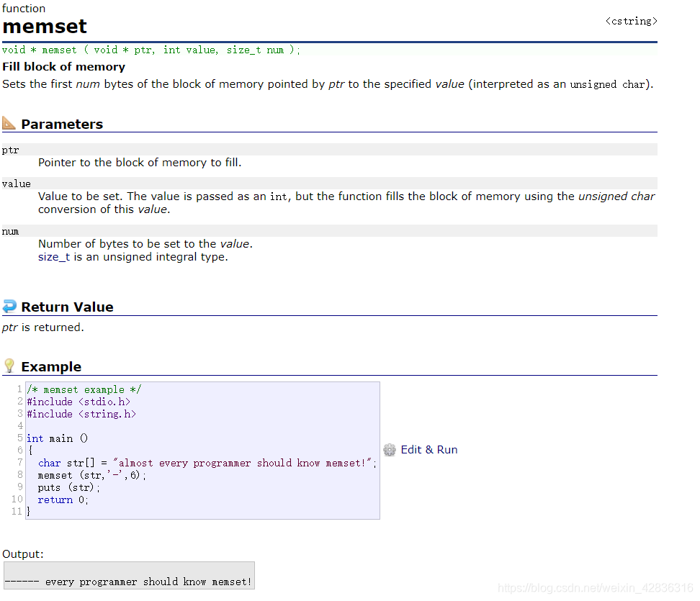Click the 'puts (str);' code line
700x601 pixels.
pyautogui.click(x=68, y=488)
